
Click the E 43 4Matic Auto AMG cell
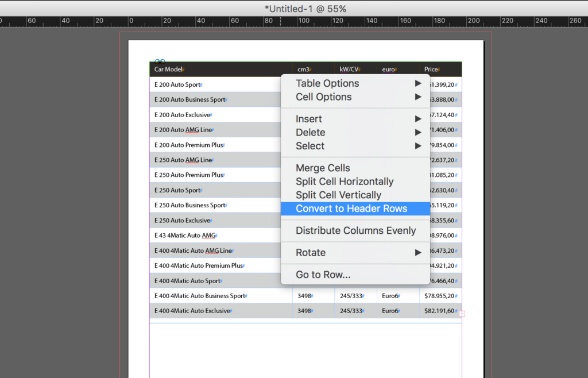coord(215,236)
